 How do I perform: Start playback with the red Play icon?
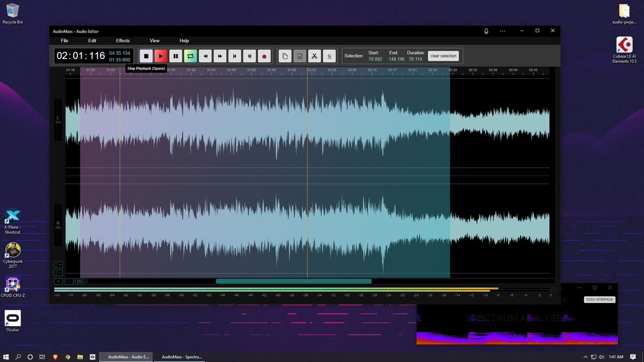161,56
